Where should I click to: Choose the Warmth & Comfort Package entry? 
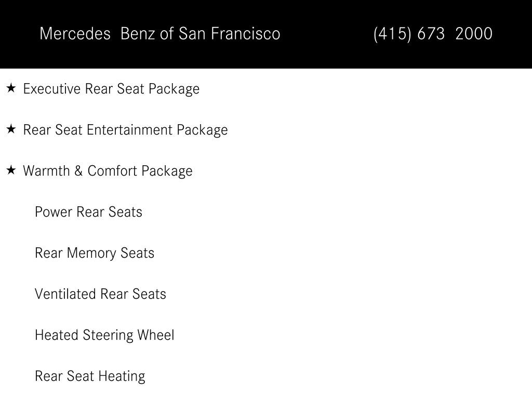click(x=108, y=171)
